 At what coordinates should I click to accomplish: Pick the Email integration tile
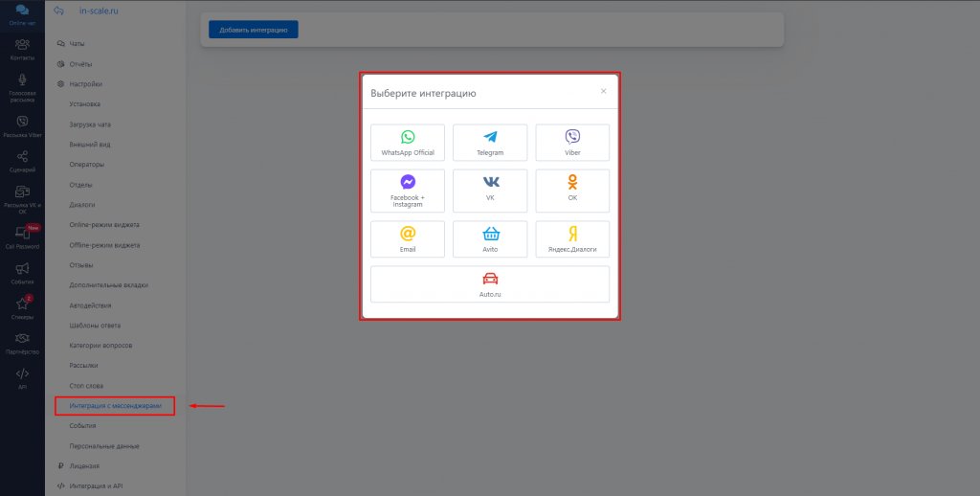pyautogui.click(x=408, y=238)
